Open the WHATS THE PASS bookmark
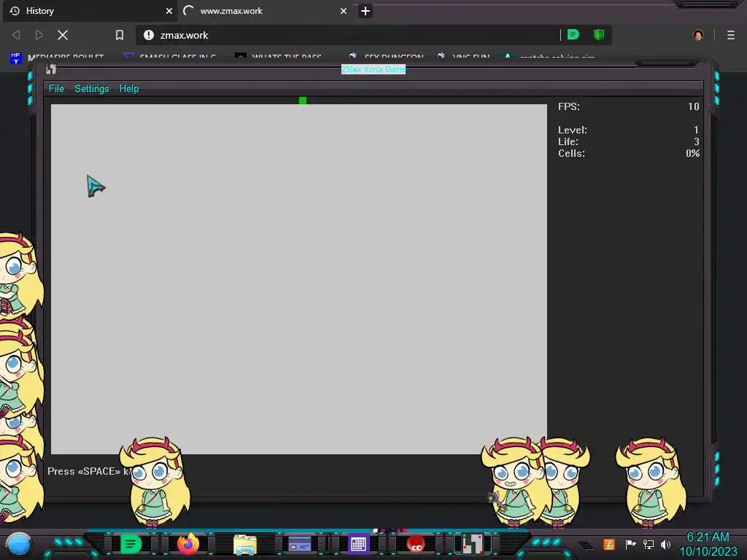 279,58
